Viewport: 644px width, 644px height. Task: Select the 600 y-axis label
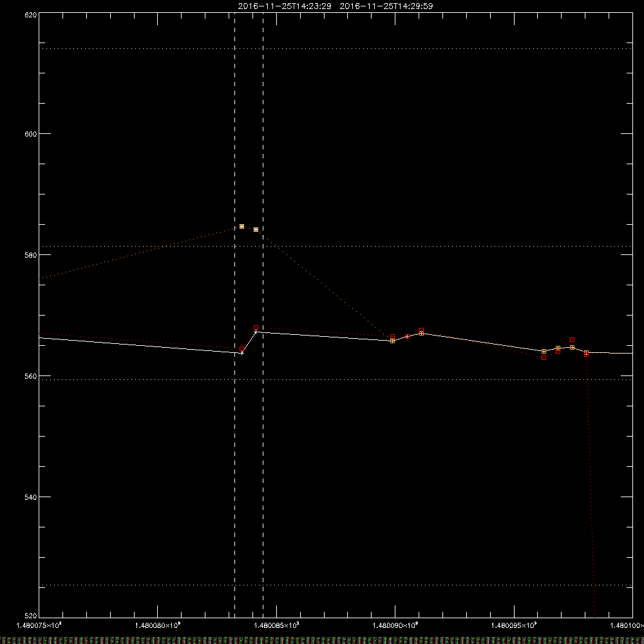31,134
